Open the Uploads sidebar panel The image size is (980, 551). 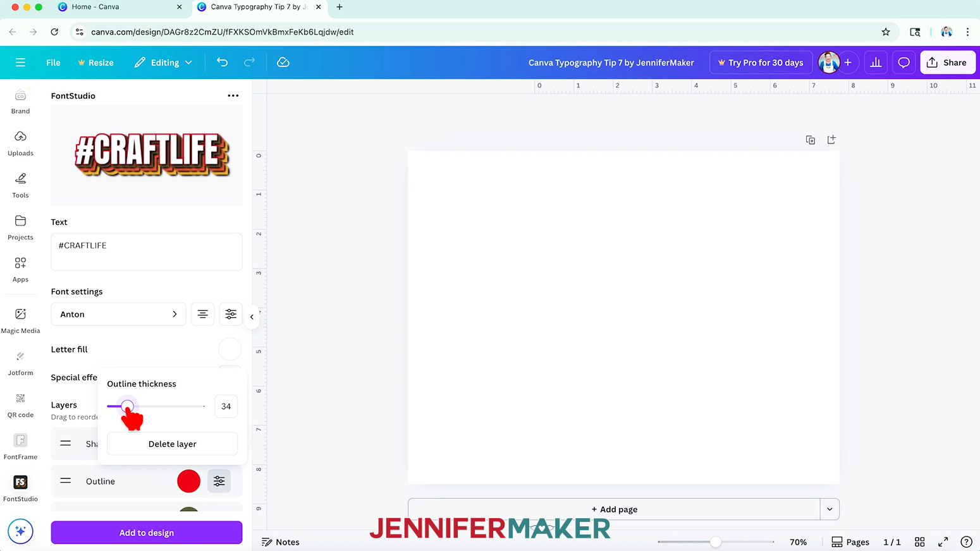coord(20,143)
